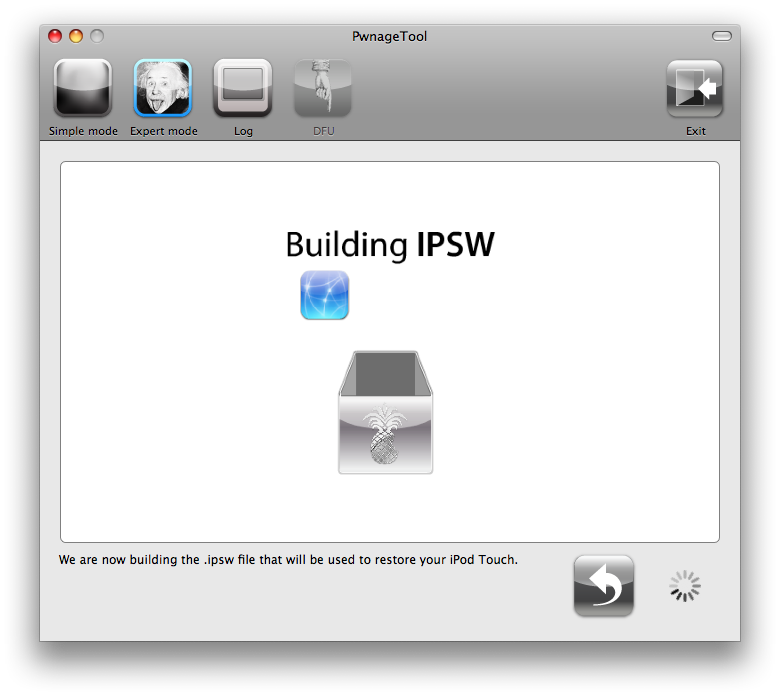Minimize the PwnageTool window
This screenshot has height=696, width=780.
click(x=76, y=36)
